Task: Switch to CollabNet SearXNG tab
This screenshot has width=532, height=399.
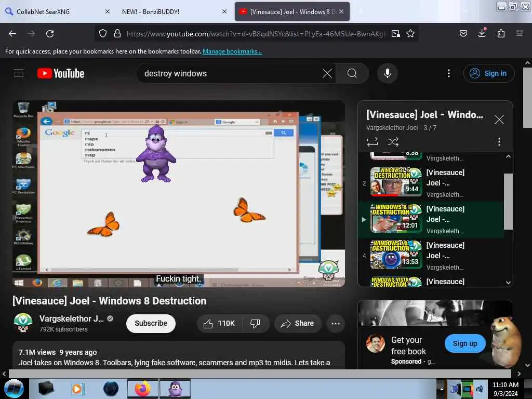Action: [58, 11]
